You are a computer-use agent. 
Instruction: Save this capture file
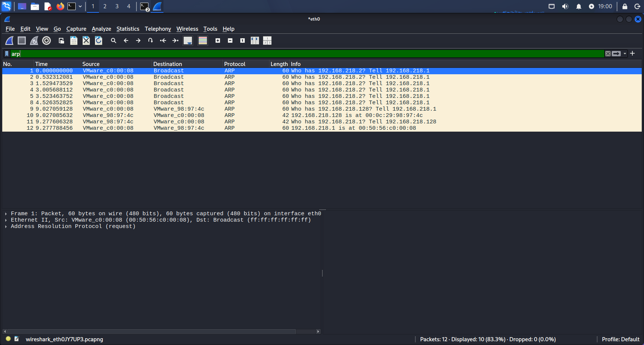click(74, 40)
